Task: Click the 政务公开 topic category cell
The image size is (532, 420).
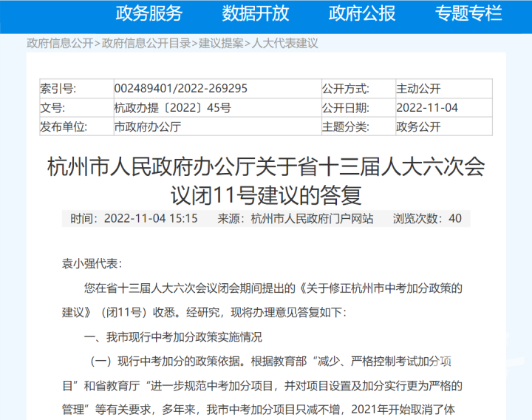Action: tap(418, 126)
